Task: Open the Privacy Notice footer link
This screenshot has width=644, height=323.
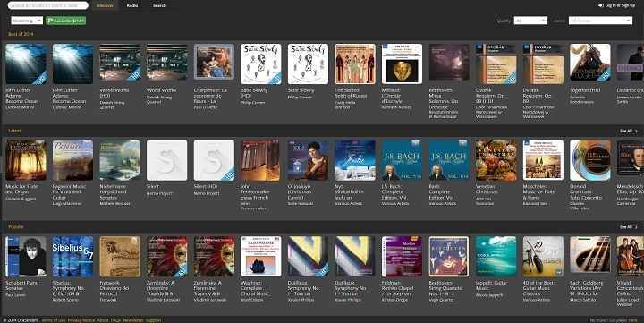Action: [x=80, y=320]
